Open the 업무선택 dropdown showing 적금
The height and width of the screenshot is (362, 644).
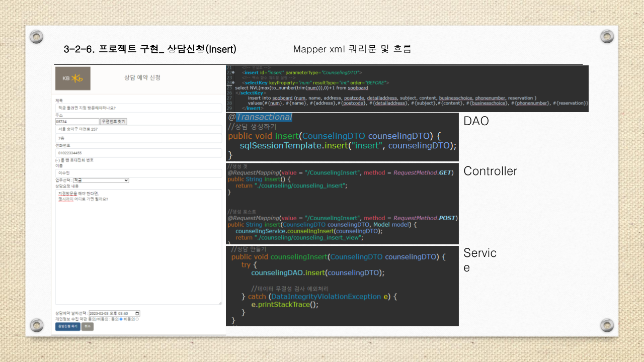(x=101, y=179)
